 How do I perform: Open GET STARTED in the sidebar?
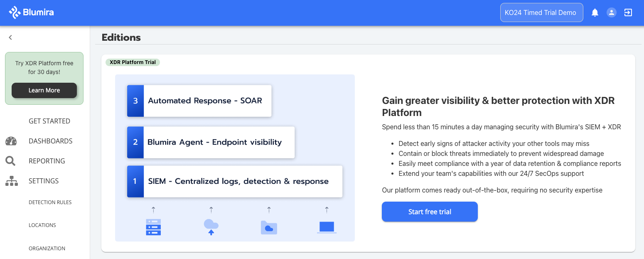tap(49, 121)
